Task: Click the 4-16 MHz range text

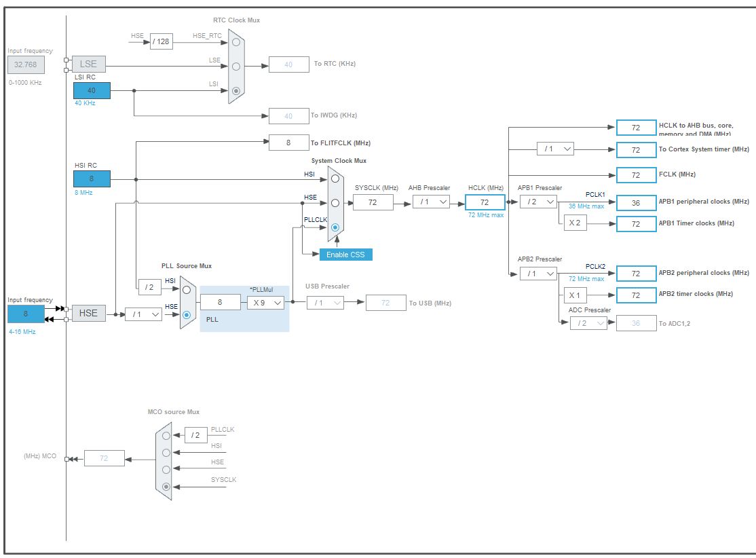Action: (x=22, y=332)
